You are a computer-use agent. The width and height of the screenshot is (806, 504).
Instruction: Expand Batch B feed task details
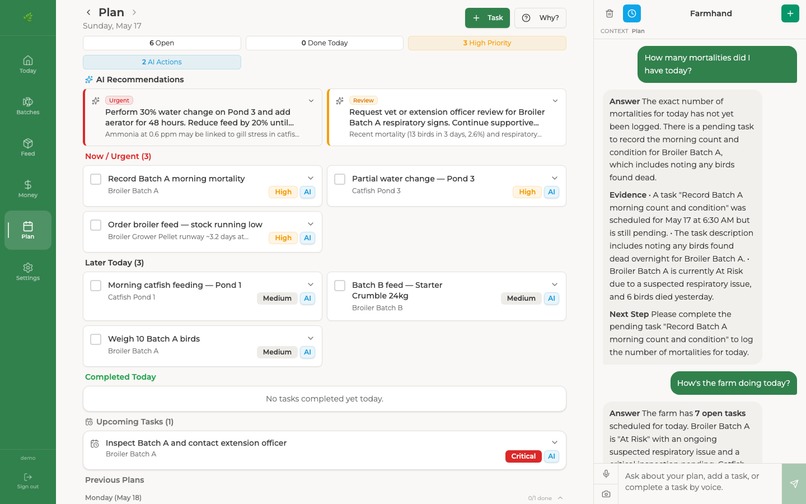pos(554,284)
